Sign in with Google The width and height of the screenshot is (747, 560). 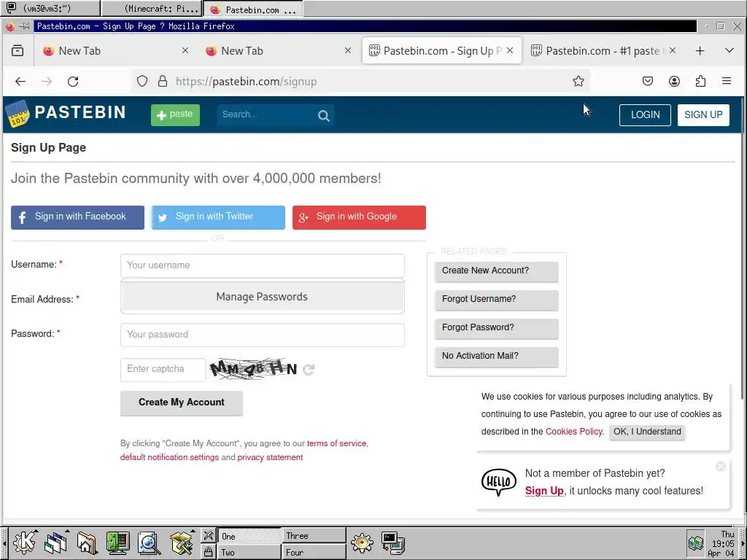tap(359, 217)
